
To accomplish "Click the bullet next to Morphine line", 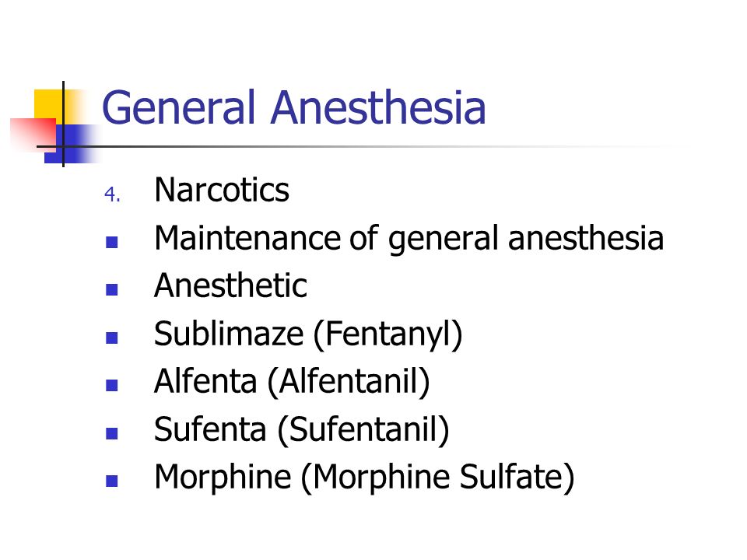I will point(111,481).
